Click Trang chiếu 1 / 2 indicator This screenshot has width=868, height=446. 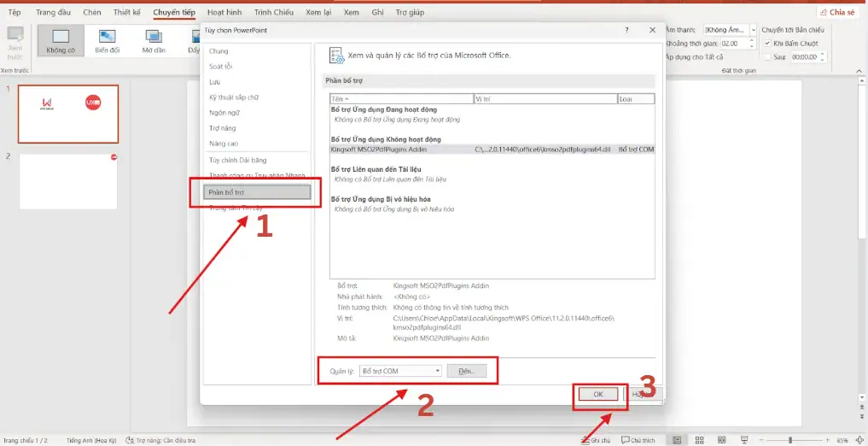[26, 441]
